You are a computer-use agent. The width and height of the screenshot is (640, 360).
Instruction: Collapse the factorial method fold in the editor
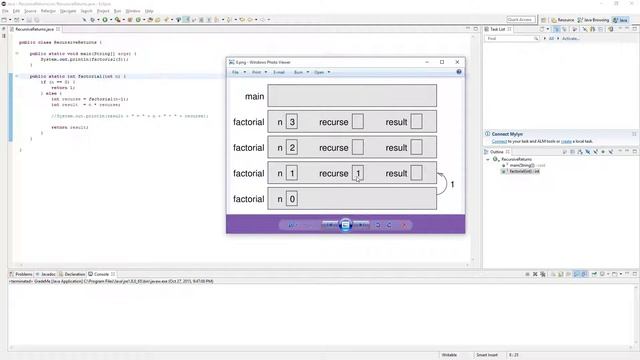pyautogui.click(x=17, y=76)
